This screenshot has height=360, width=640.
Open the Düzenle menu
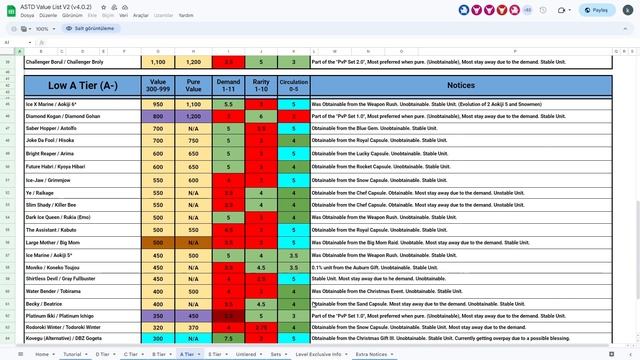point(48,16)
